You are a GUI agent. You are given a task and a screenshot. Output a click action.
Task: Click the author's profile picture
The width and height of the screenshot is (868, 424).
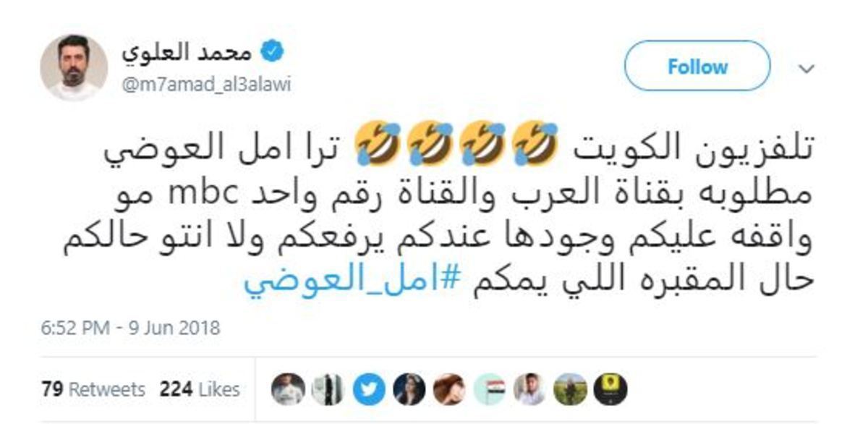[x=74, y=67]
